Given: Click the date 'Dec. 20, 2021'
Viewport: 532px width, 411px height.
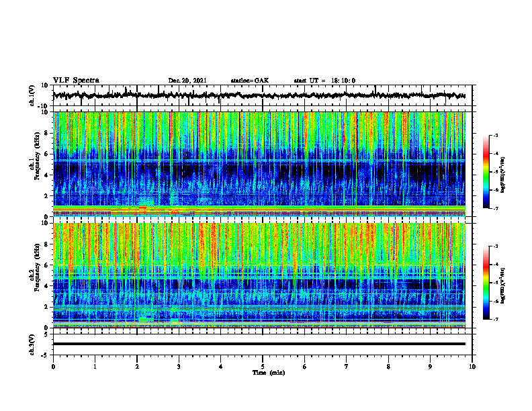Looking at the screenshot, I should [x=187, y=81].
